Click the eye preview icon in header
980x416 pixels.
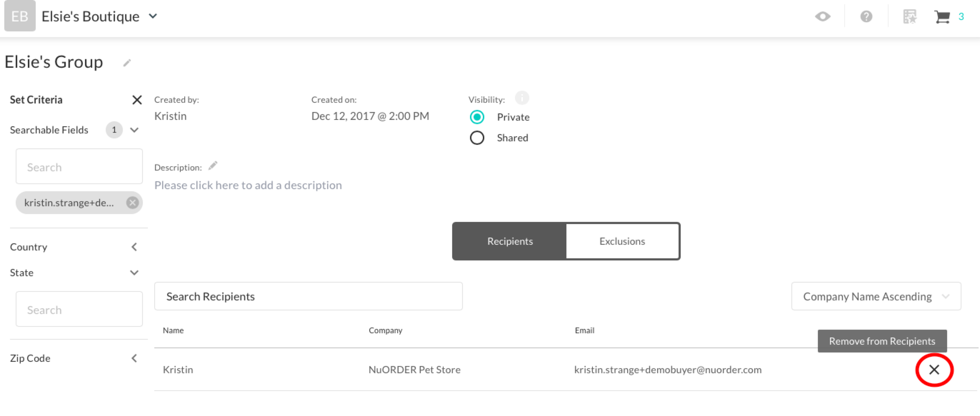tap(822, 16)
